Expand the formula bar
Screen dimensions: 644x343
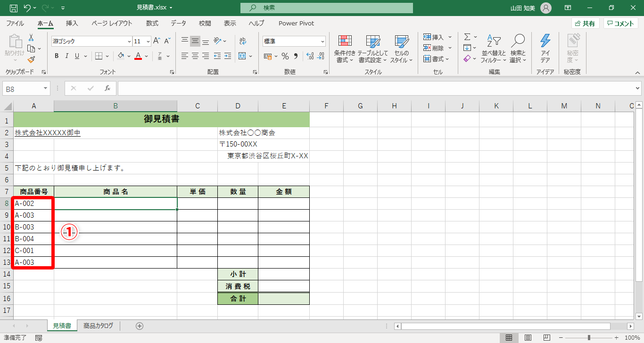[638, 88]
